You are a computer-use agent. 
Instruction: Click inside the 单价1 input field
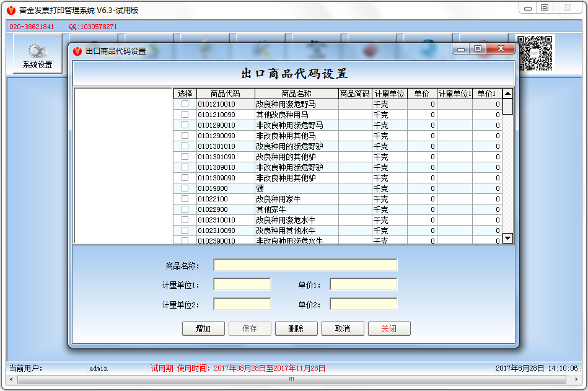coord(364,284)
